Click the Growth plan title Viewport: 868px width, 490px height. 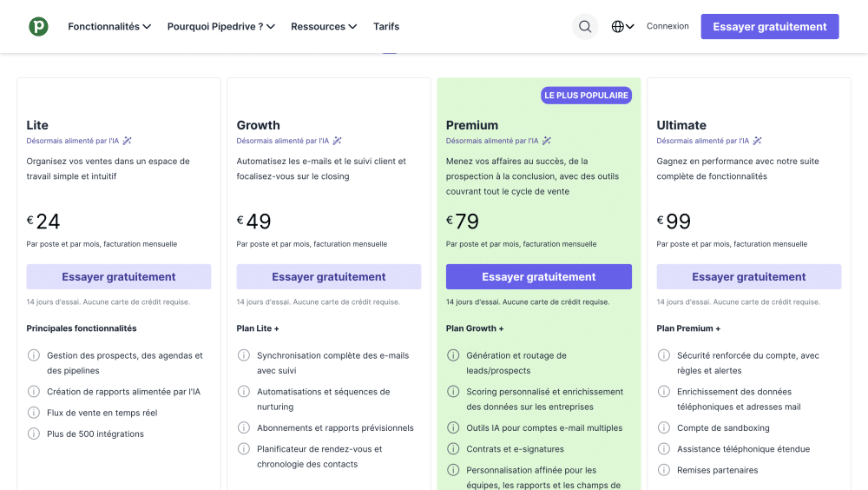pyautogui.click(x=258, y=125)
